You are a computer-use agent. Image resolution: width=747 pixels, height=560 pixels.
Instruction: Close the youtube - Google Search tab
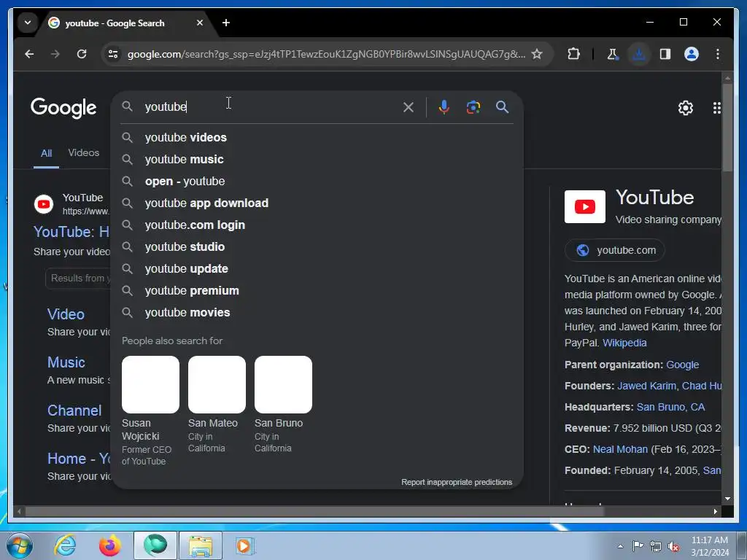click(200, 23)
